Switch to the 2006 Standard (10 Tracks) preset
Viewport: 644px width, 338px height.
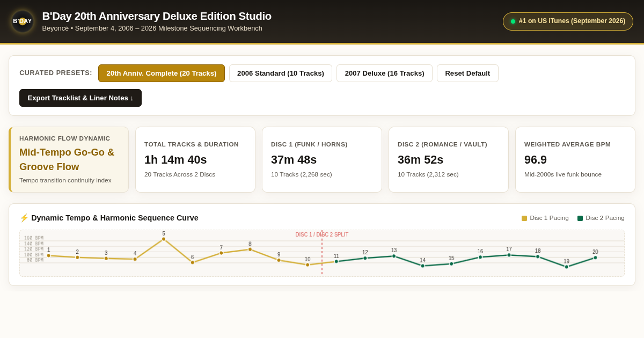[281, 74]
